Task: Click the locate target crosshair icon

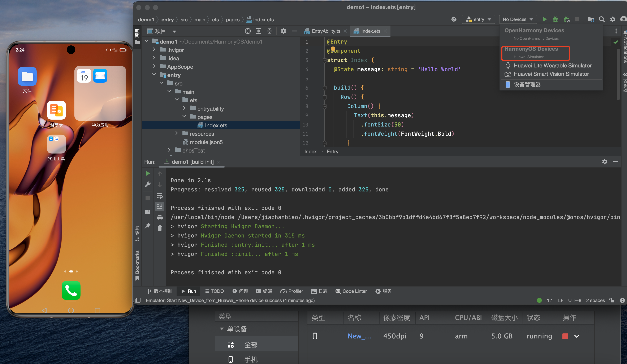Action: [x=454, y=19]
